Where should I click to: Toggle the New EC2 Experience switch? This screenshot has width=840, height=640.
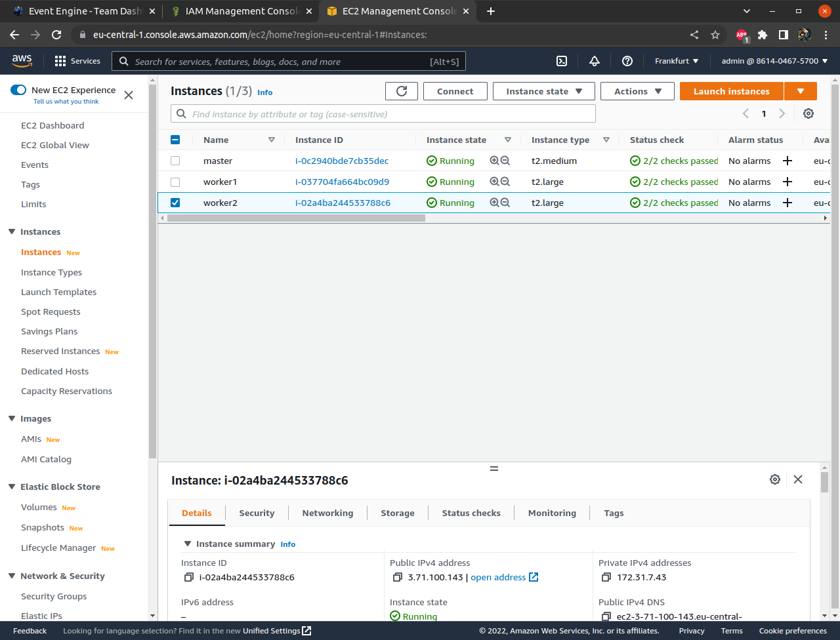click(18, 90)
